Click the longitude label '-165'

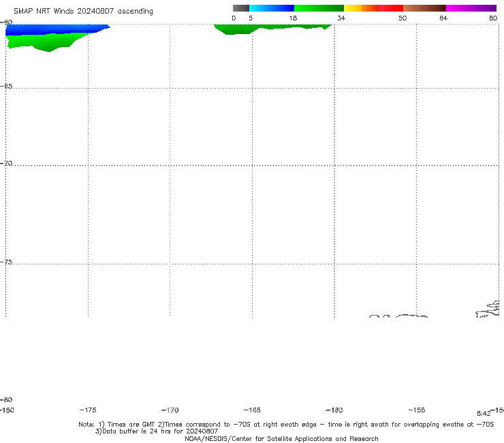tap(252, 410)
